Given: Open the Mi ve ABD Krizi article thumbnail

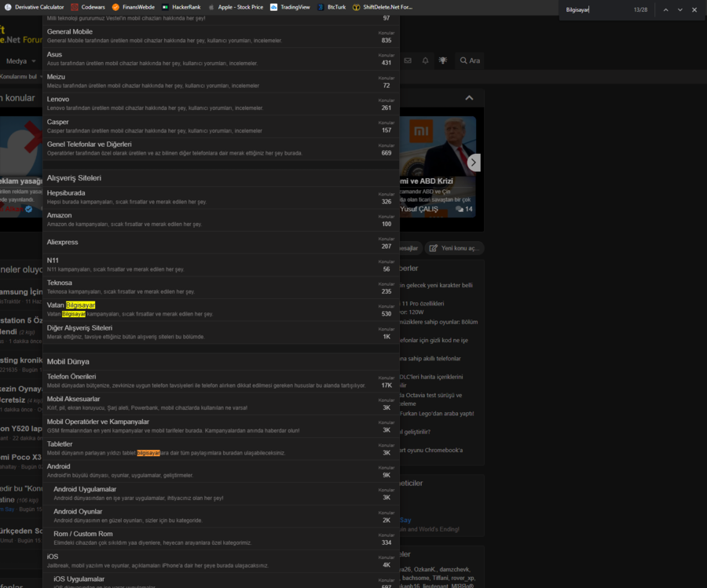Looking at the screenshot, I should click(x=438, y=147).
